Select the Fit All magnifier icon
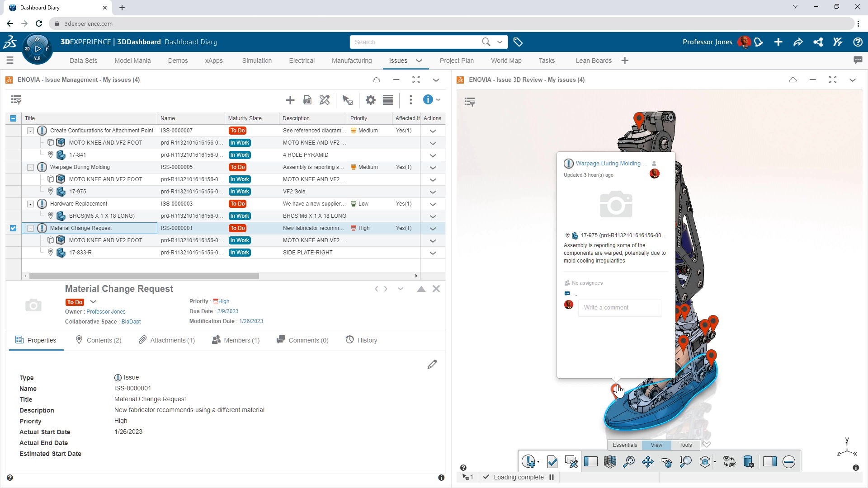The width and height of the screenshot is (868, 488). pyautogui.click(x=629, y=461)
